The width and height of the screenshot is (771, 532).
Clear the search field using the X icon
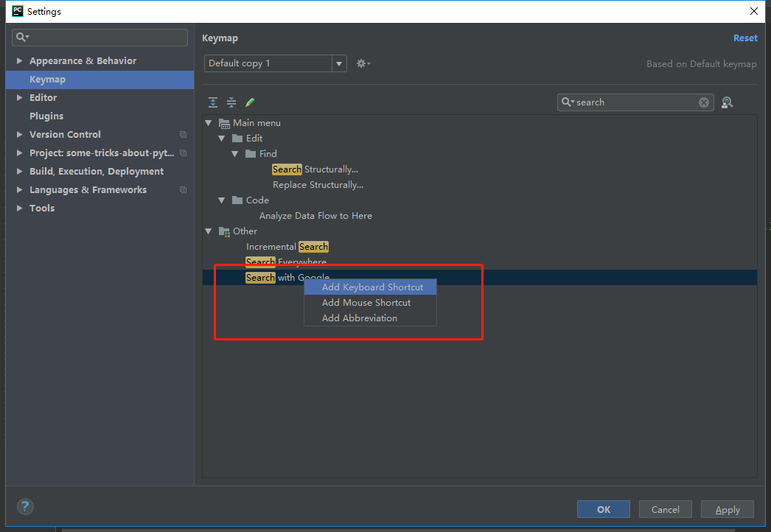703,102
